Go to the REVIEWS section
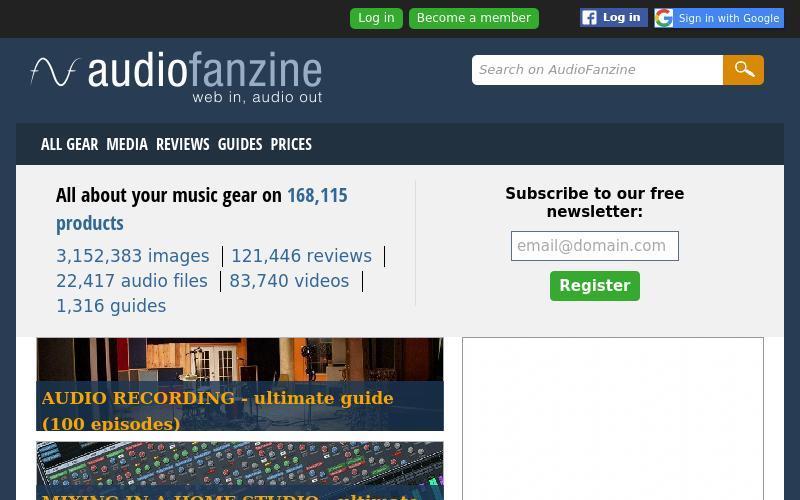800x500 pixels. pos(183,144)
